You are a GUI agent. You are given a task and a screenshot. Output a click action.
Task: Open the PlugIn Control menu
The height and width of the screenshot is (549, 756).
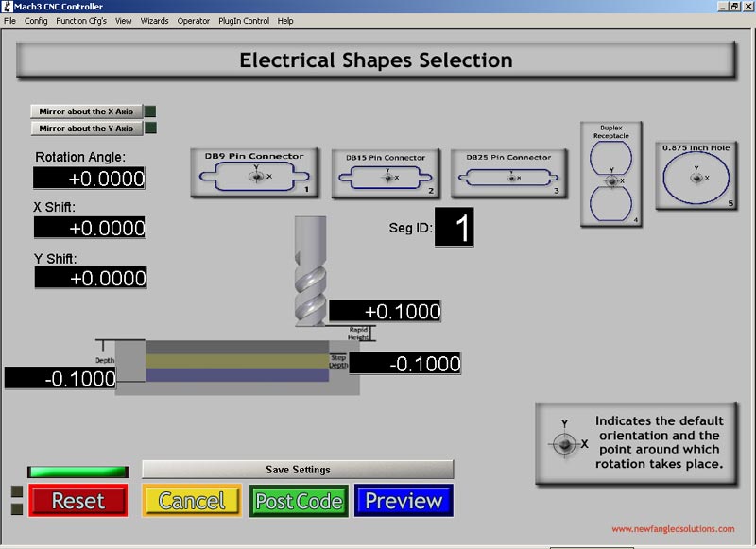[244, 21]
